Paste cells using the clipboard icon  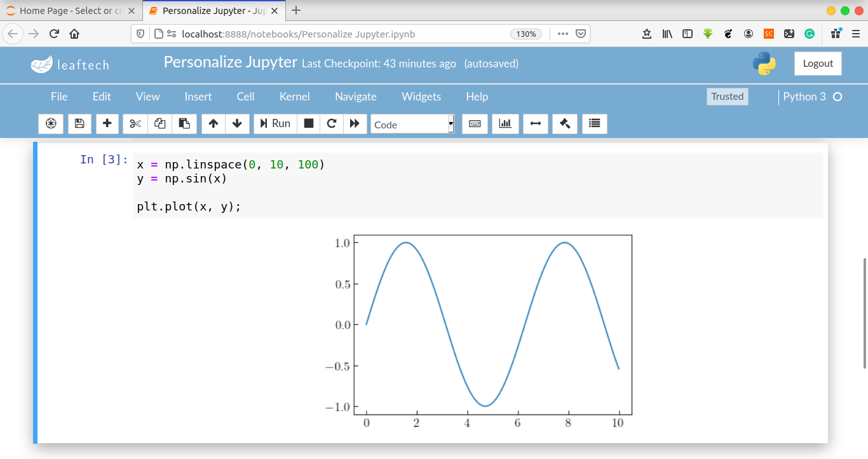(184, 124)
